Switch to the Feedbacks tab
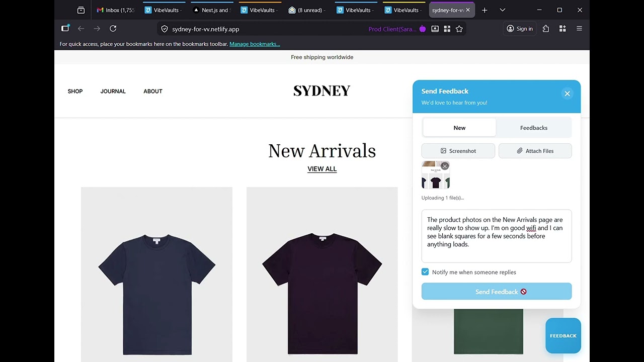This screenshot has width=644, height=362. 534,128
